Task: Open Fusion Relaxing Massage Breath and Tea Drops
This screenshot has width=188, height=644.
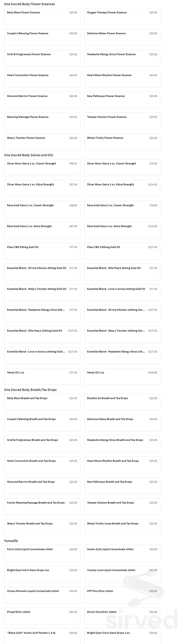Action: pos(42,507)
